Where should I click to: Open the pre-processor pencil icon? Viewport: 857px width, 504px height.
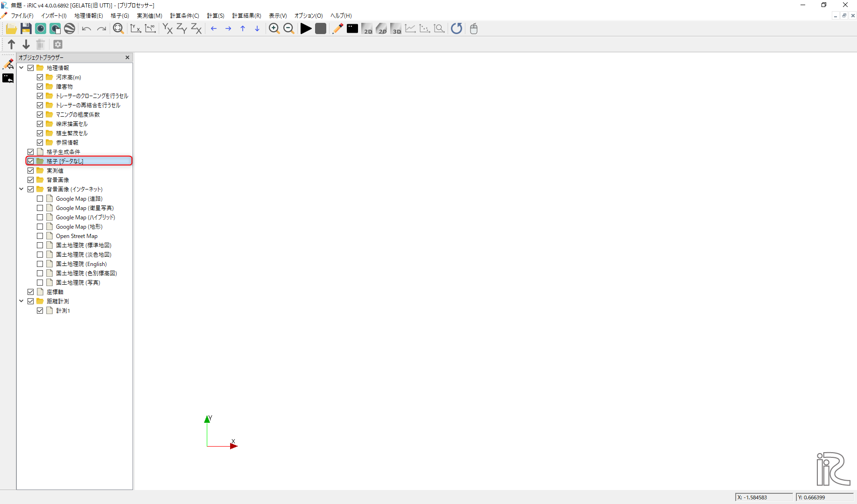[x=337, y=29]
